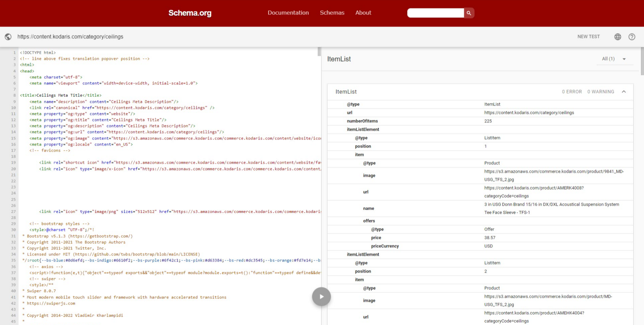
Task: Click the @type ItemList value
Action: [x=492, y=104]
